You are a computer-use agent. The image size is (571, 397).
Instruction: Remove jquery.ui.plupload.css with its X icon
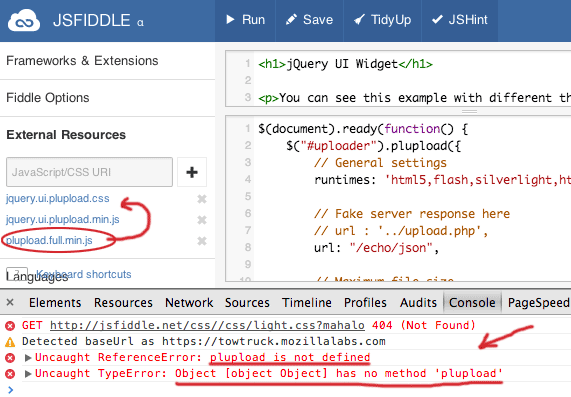(202, 199)
